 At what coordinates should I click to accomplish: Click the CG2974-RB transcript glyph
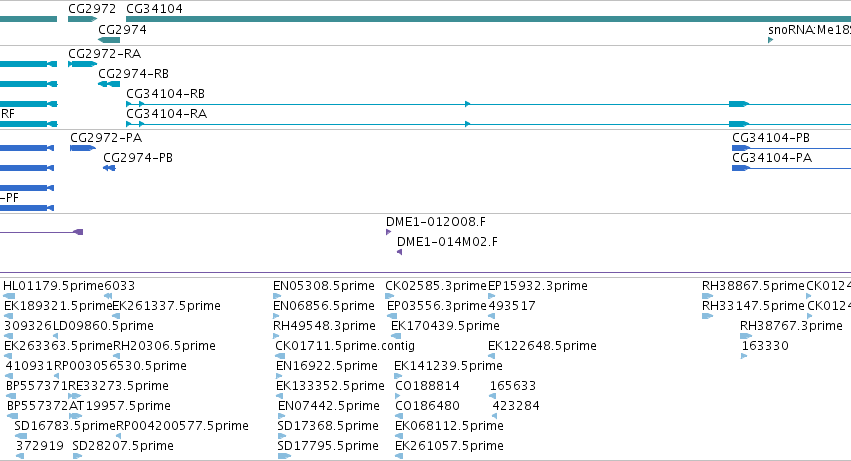(109, 84)
